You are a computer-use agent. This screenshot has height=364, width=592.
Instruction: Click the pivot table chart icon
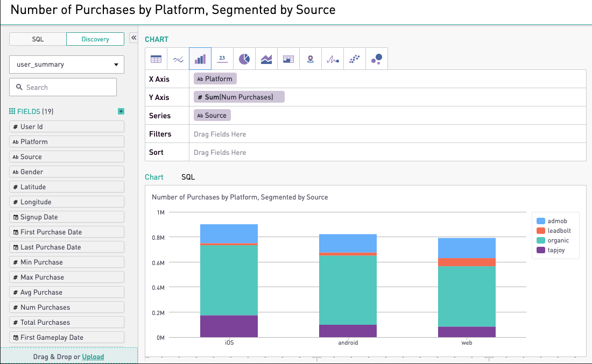point(288,59)
